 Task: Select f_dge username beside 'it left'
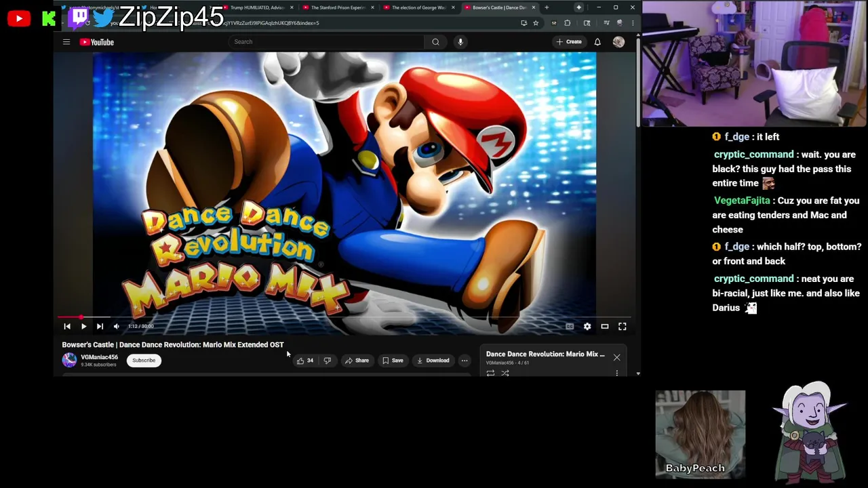click(x=736, y=137)
